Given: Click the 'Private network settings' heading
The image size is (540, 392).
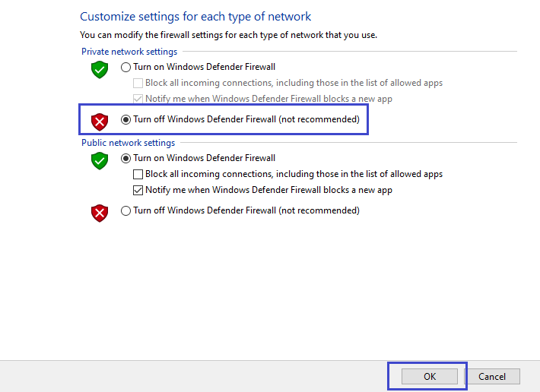Looking at the screenshot, I should click(129, 52).
